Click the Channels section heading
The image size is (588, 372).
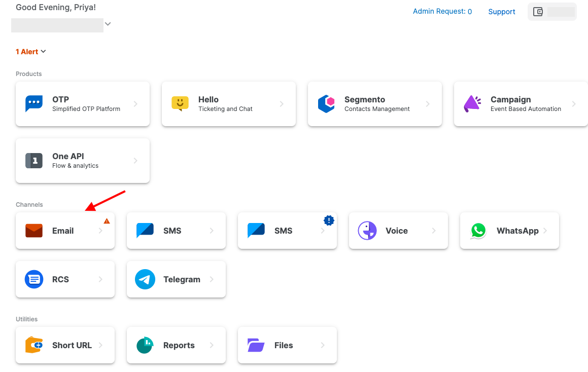coord(29,205)
